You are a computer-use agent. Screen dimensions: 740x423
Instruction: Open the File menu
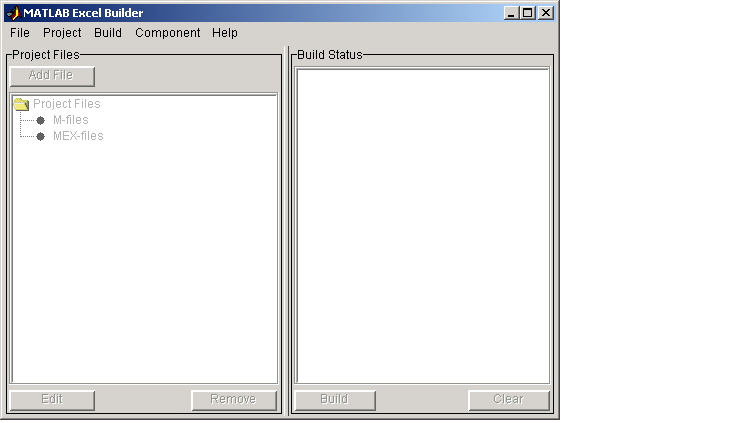coord(20,33)
